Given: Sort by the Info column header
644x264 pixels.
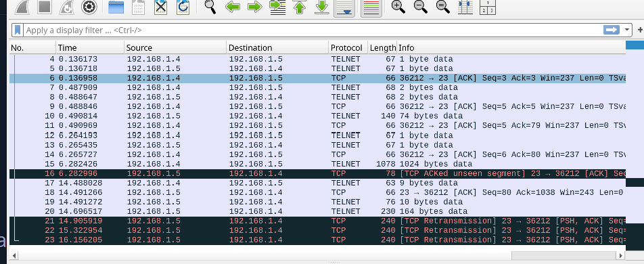Looking at the screenshot, I should click(x=511, y=47).
